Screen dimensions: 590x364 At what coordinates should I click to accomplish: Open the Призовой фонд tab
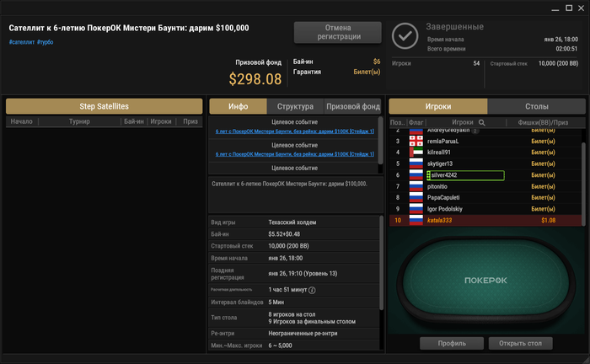[352, 106]
